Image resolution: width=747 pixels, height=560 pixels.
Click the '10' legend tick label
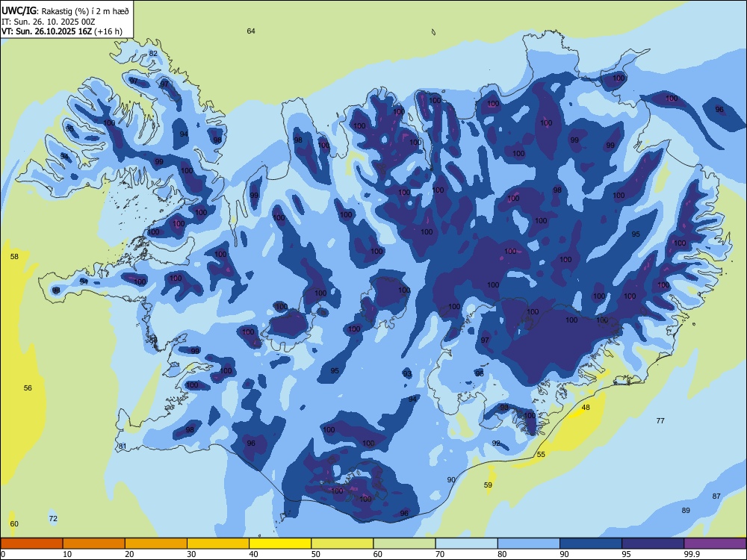[67, 554]
